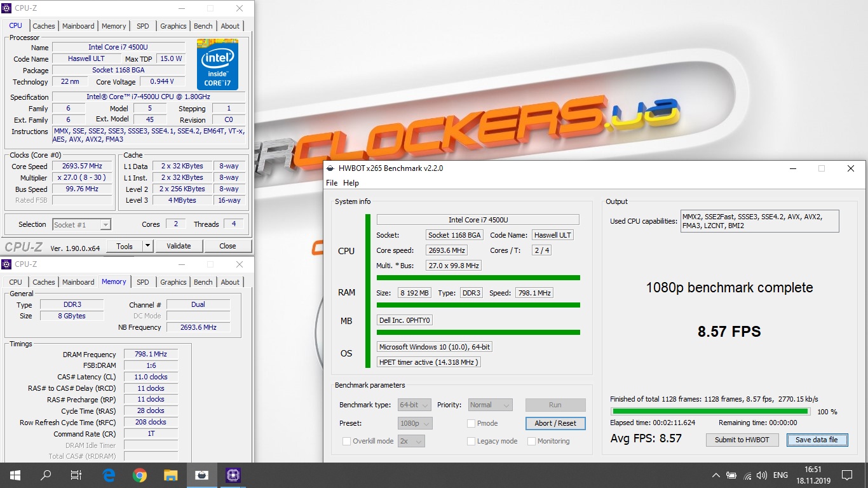
Task: Click the Used CPU capabilities text box
Action: (x=759, y=221)
